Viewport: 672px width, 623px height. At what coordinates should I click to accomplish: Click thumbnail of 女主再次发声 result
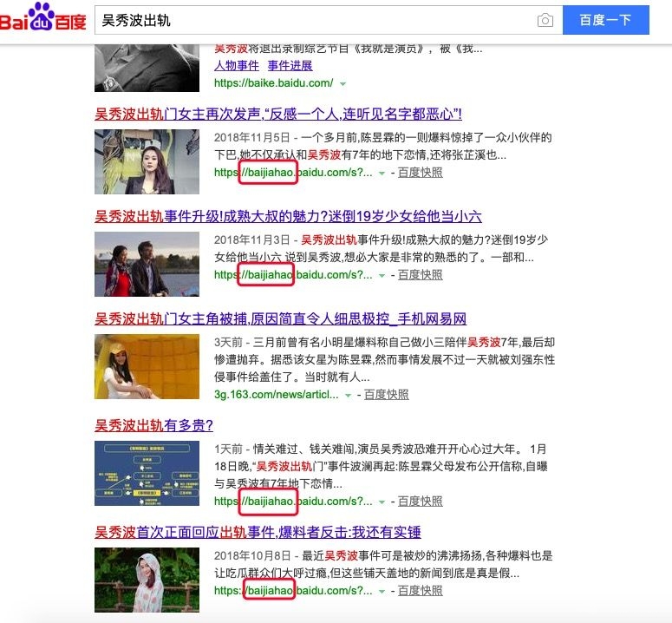pos(147,161)
